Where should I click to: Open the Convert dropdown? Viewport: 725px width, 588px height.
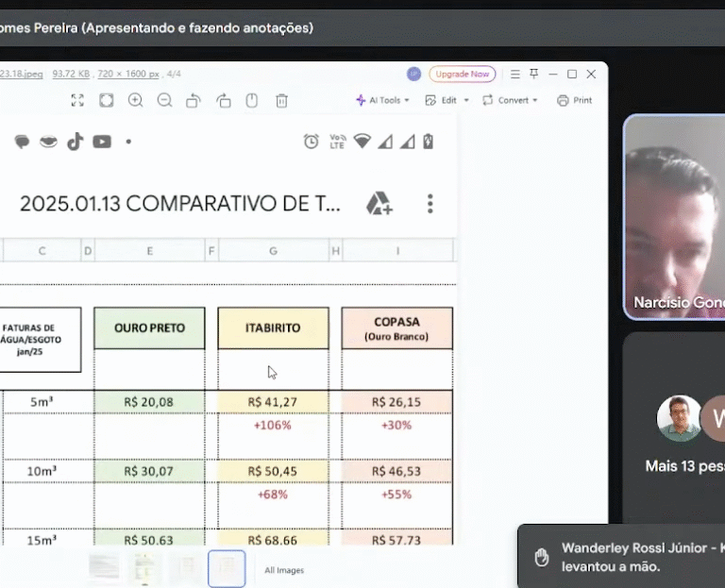tap(510, 100)
